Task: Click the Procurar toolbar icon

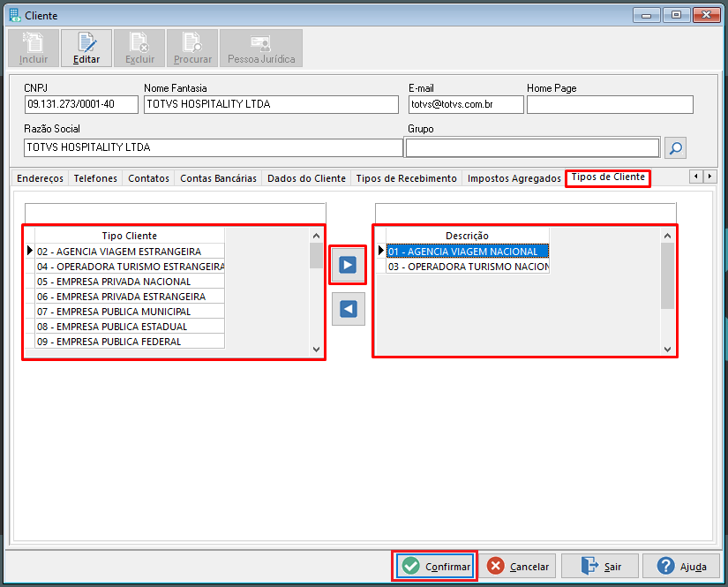Action: pos(192,49)
